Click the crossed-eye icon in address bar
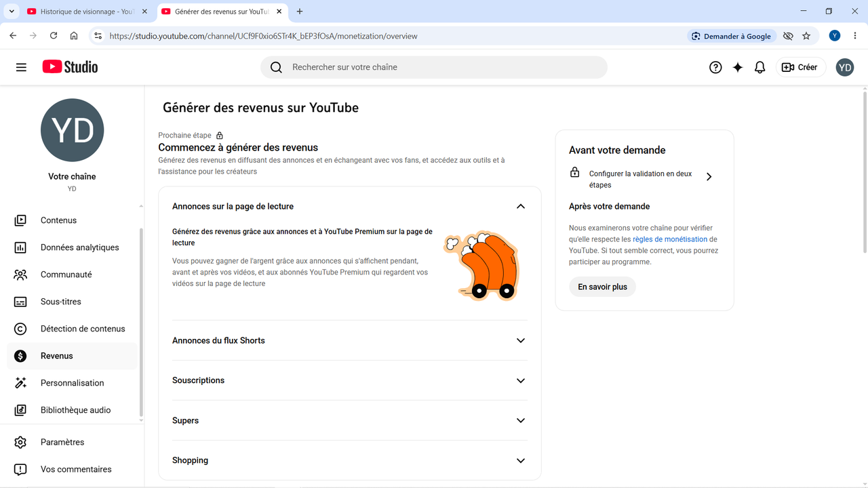 coord(788,36)
